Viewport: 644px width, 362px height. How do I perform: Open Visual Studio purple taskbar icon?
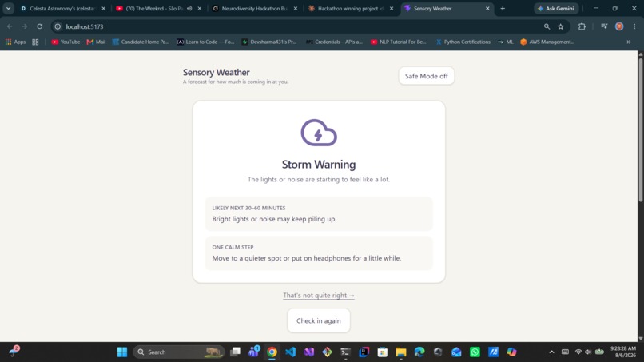coord(309,352)
